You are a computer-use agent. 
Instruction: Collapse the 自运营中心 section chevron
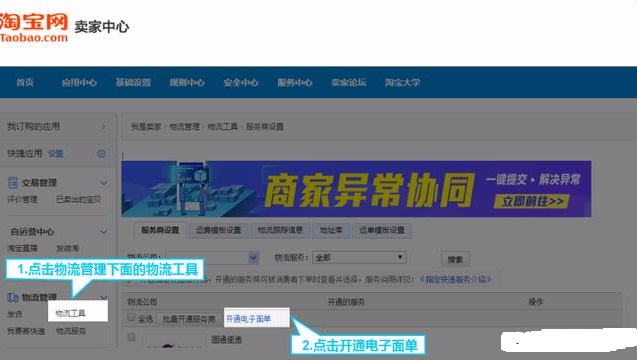(104, 232)
